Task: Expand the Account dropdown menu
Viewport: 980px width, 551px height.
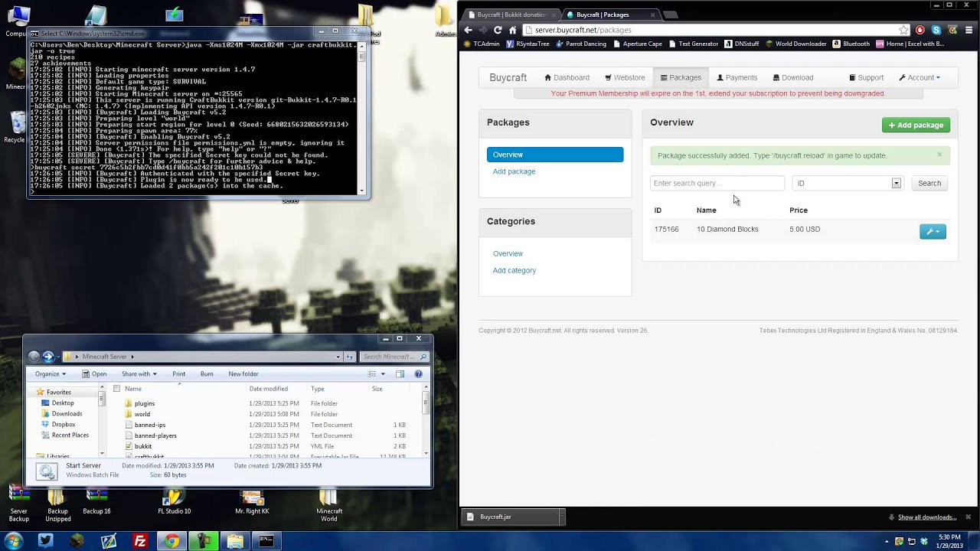Action: (920, 77)
